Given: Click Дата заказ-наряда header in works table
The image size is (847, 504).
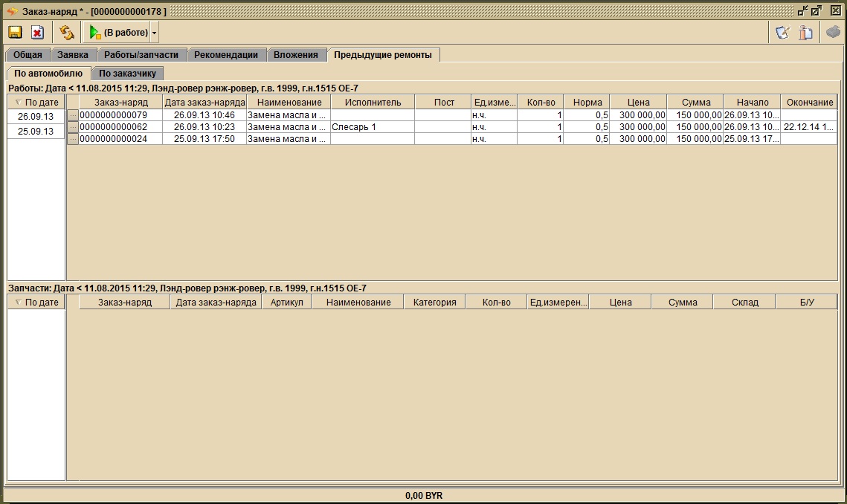Looking at the screenshot, I should (204, 102).
